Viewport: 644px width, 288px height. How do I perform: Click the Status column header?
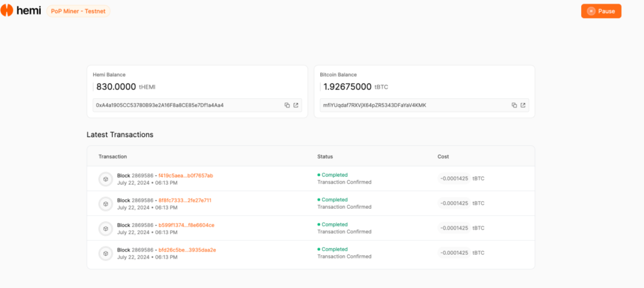click(325, 157)
